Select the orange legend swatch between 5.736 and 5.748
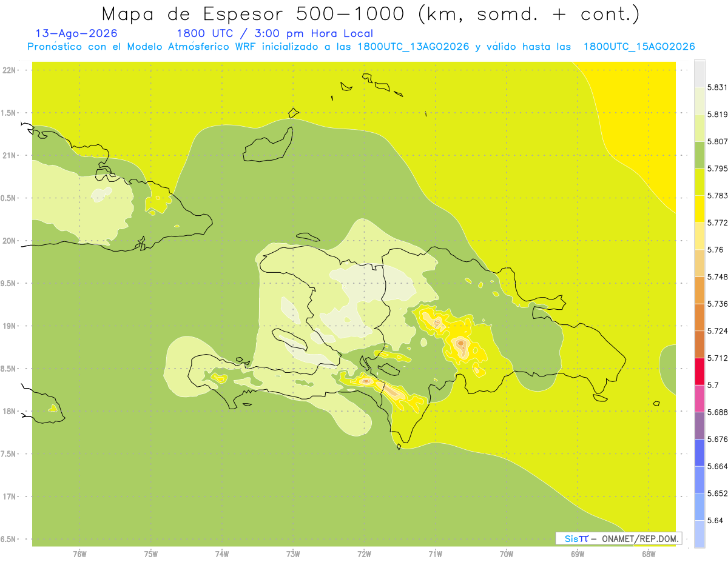 coord(699,290)
